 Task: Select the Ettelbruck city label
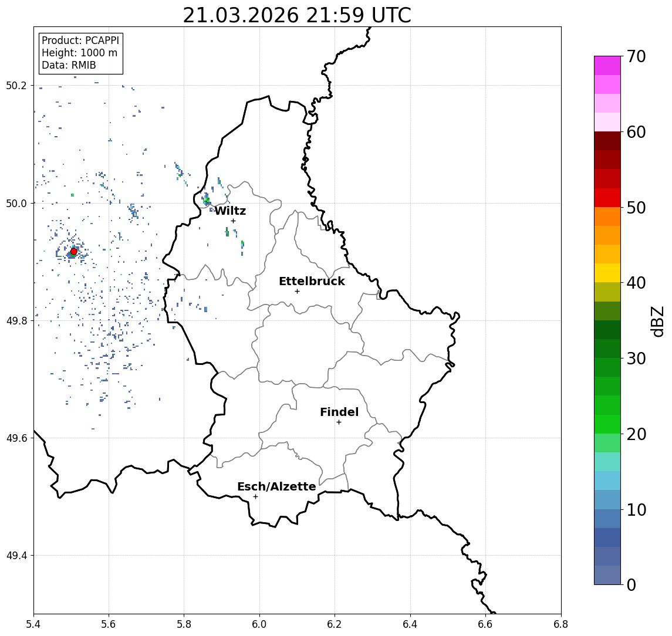[x=312, y=281]
